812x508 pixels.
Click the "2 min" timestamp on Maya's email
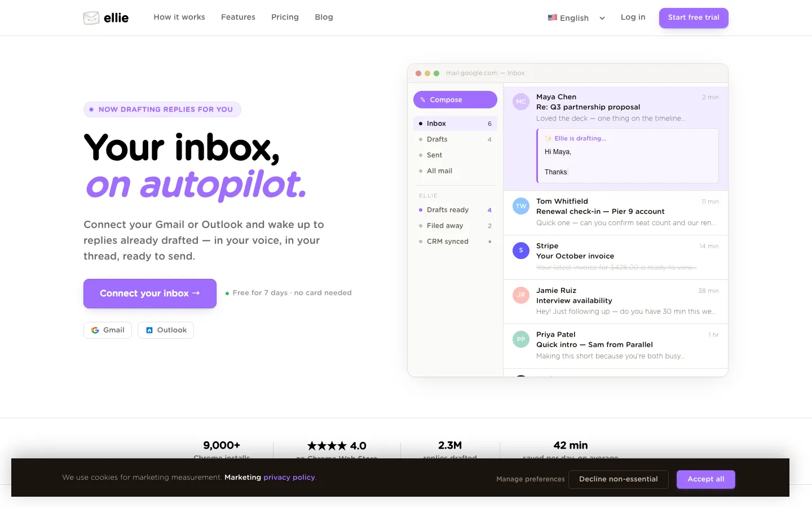[x=710, y=98]
